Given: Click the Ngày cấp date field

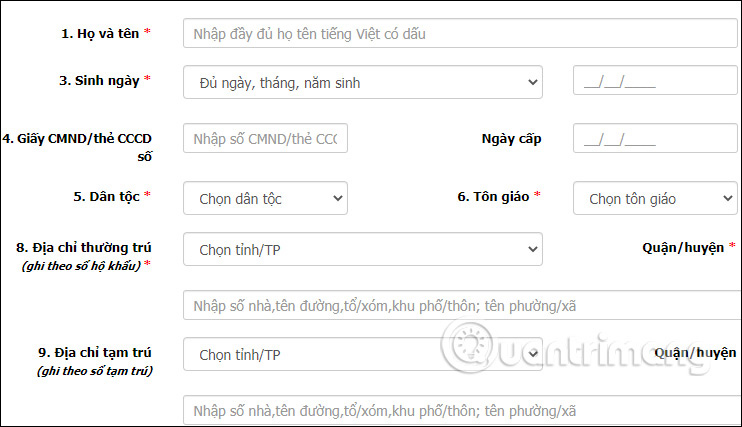Looking at the screenshot, I should [655, 138].
